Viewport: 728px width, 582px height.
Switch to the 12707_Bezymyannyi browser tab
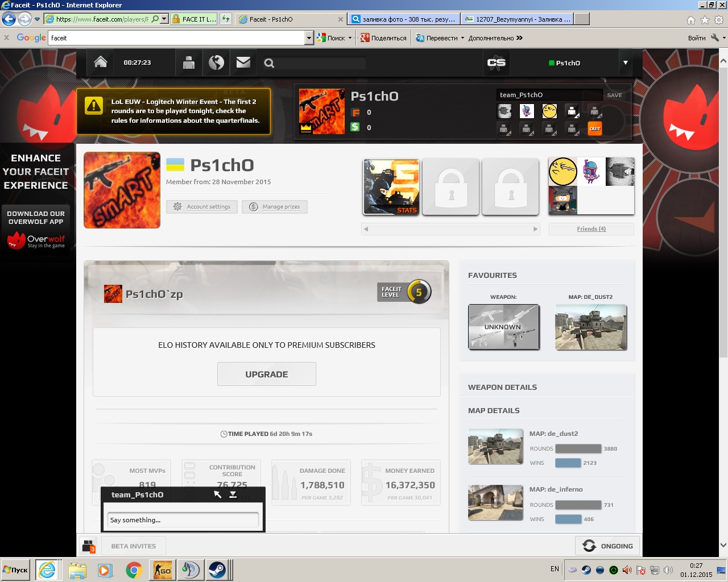(x=518, y=19)
